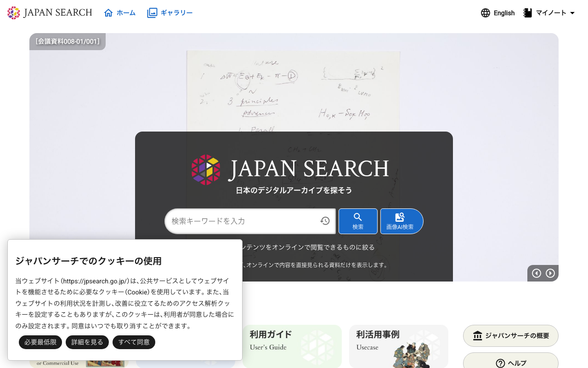The image size is (588, 368).
Task: Open 詳細を見る in the cookie notice
Action: [87, 342]
